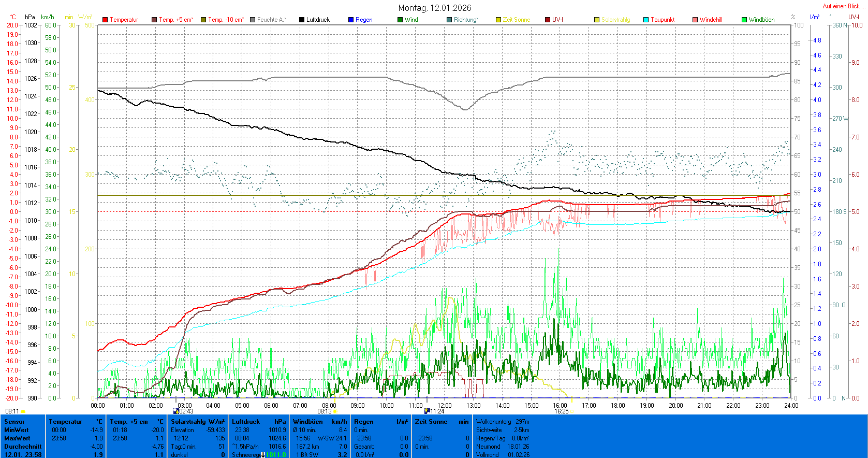868x458 pixels.
Task: Click the sunset icon at 16:25
Action: coord(572,411)
